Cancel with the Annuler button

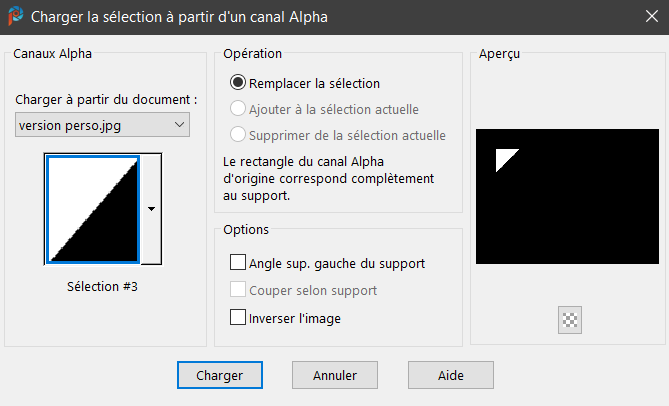pos(335,375)
